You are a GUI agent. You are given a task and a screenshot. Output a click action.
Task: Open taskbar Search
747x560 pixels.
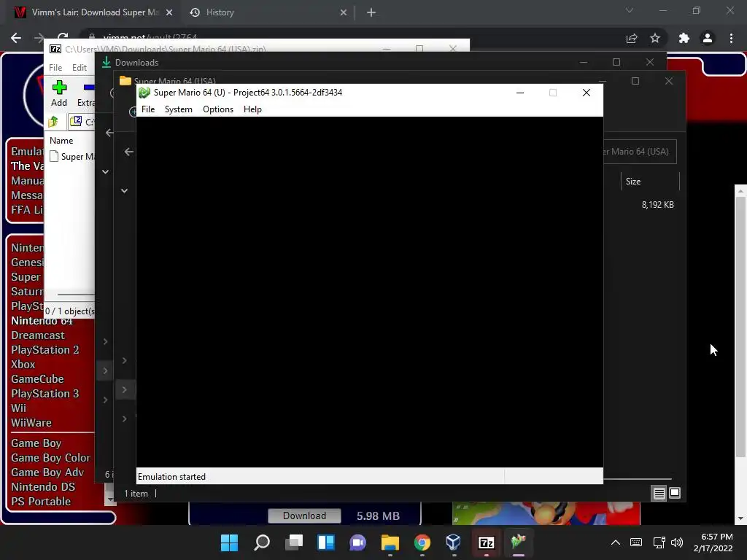262,542
